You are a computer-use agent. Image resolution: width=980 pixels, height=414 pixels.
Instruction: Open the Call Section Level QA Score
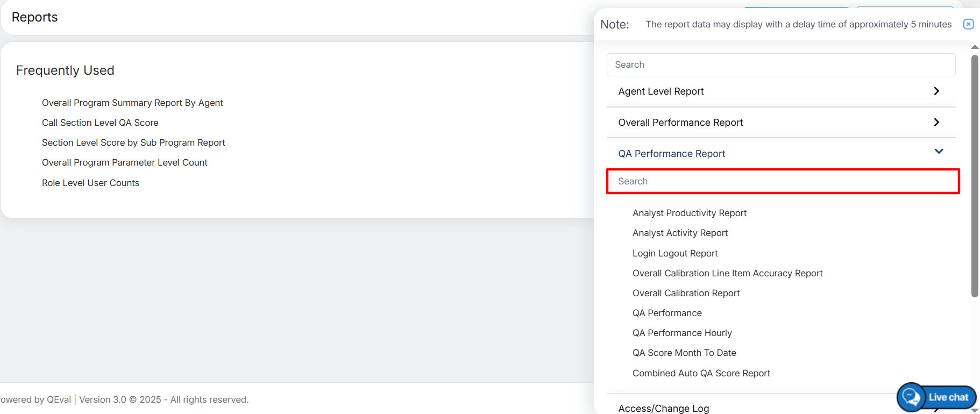[100, 123]
